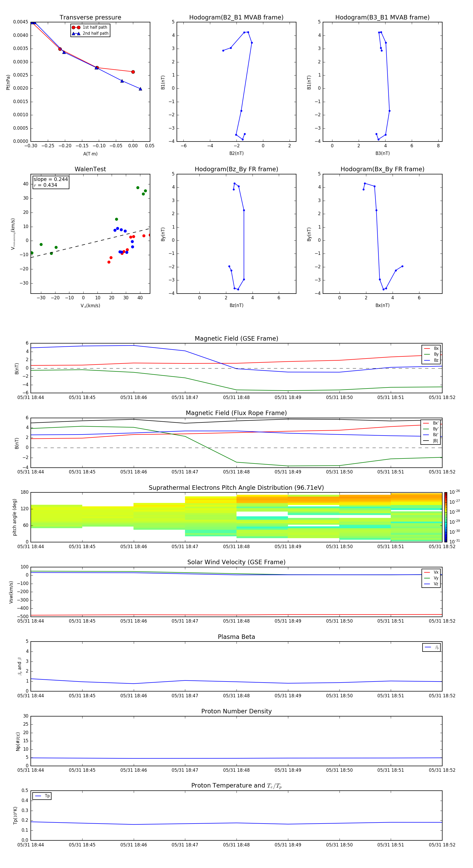Click the "Pt(nPa)" y-axis label

click(x=8, y=82)
